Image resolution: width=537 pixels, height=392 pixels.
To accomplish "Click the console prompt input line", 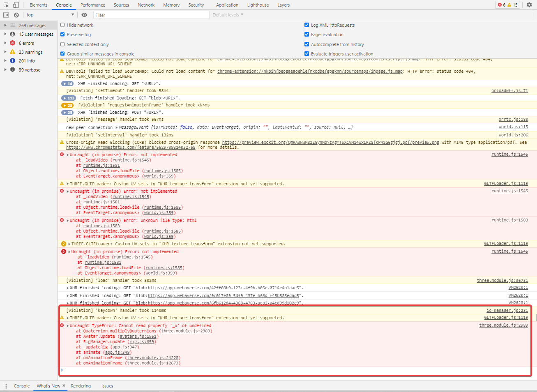I will click(x=164, y=370).
